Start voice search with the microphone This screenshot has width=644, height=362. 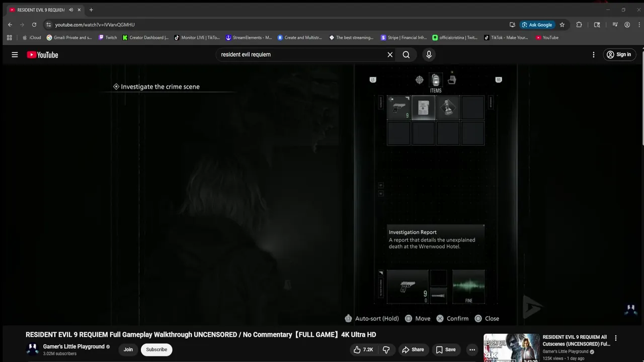(x=429, y=54)
